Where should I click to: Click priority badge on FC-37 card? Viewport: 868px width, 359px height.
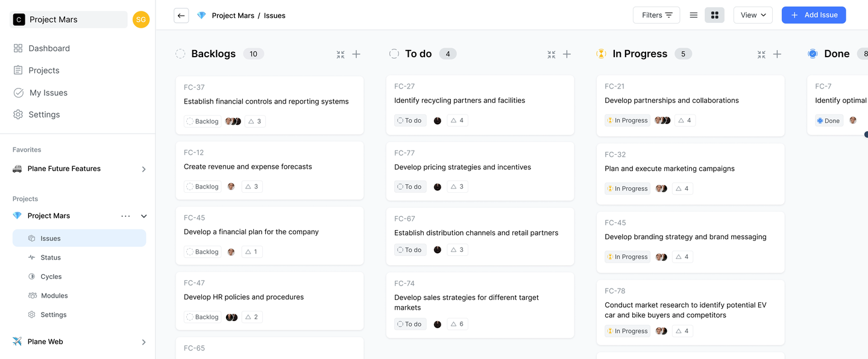[256, 121]
